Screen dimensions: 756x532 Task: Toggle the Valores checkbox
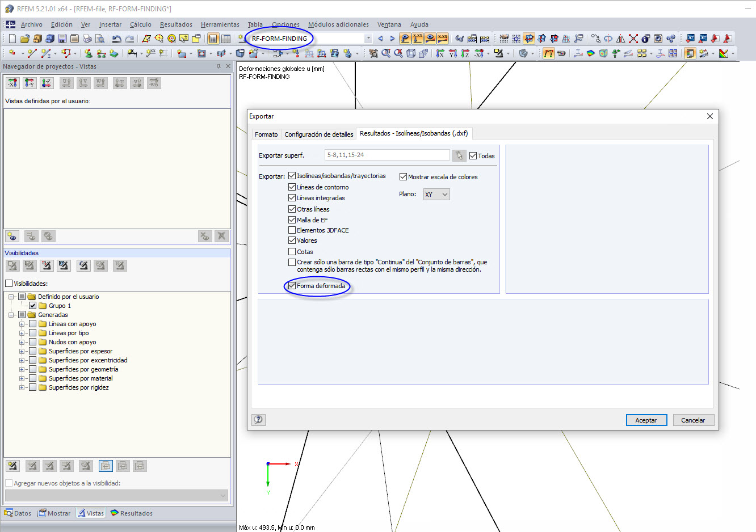coord(292,240)
